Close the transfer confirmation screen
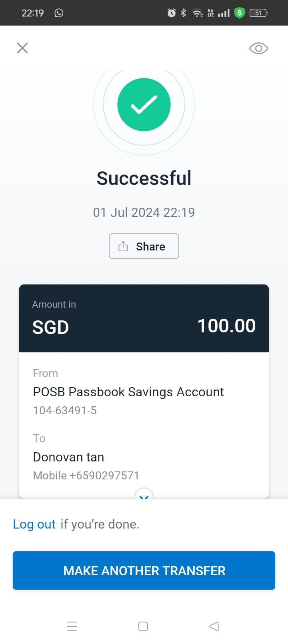This screenshot has height=644, width=288. tap(22, 48)
